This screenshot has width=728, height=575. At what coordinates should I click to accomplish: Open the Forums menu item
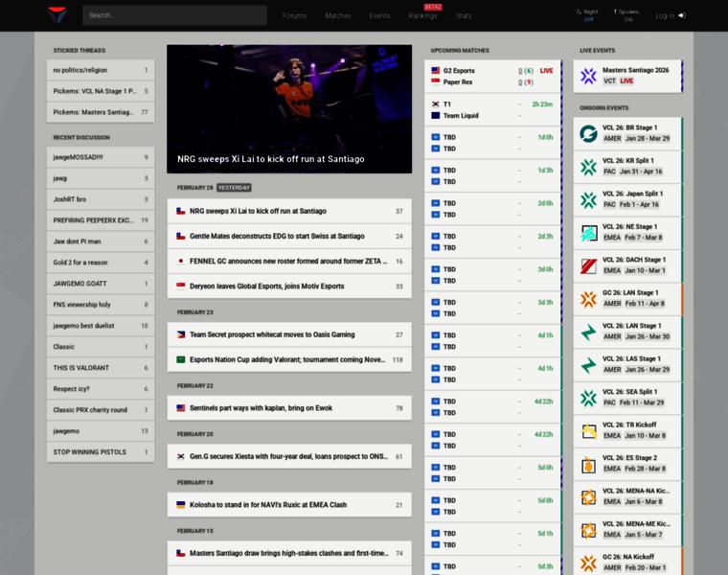pyautogui.click(x=294, y=15)
